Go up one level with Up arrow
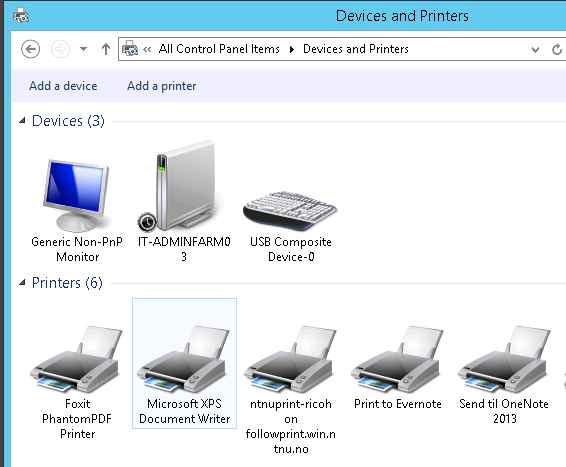The width and height of the screenshot is (566, 467). tap(106, 49)
